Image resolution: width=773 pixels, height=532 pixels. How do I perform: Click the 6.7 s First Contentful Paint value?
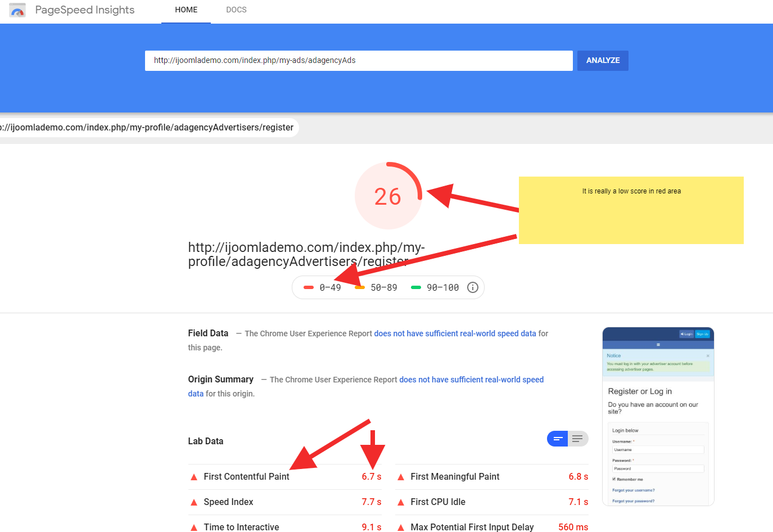pyautogui.click(x=372, y=477)
